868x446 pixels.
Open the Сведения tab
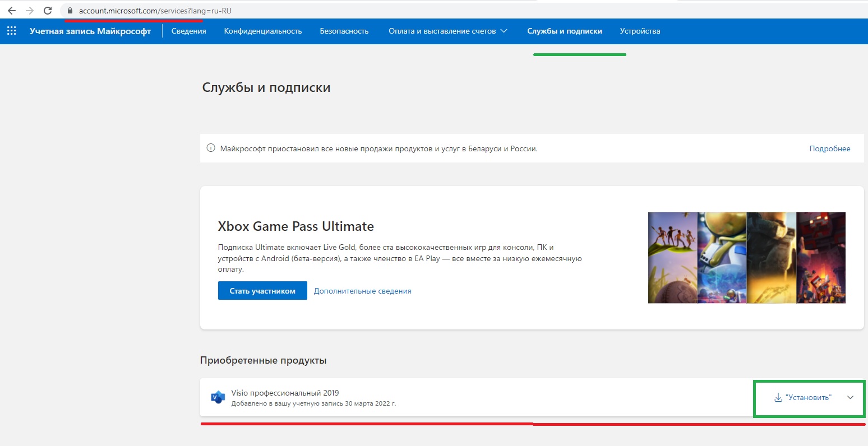[x=189, y=31]
